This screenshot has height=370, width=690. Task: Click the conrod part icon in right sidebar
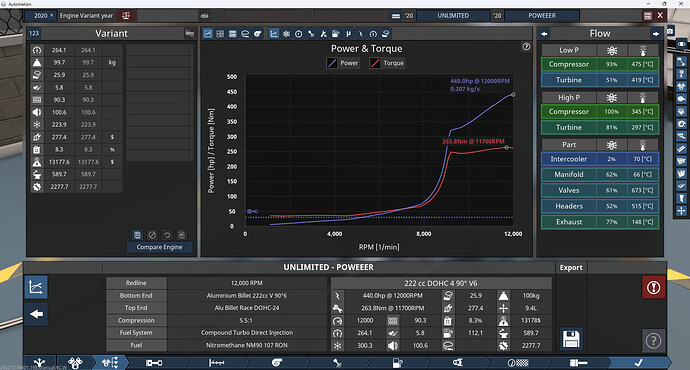(x=681, y=61)
